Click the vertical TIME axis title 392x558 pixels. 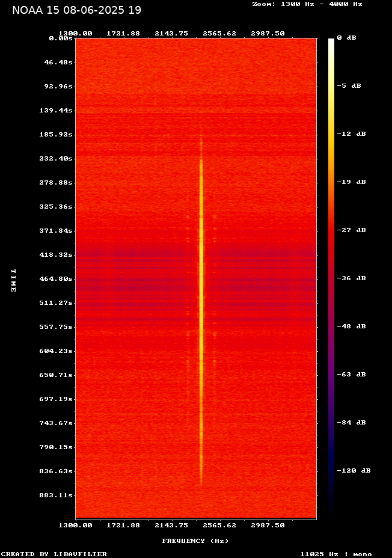tap(13, 280)
